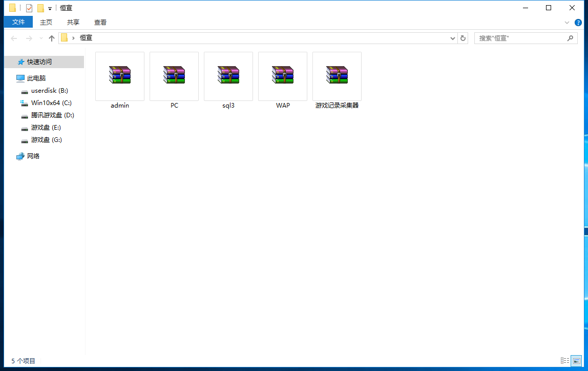Select the 游戏记录采集器 archive file

click(x=337, y=76)
